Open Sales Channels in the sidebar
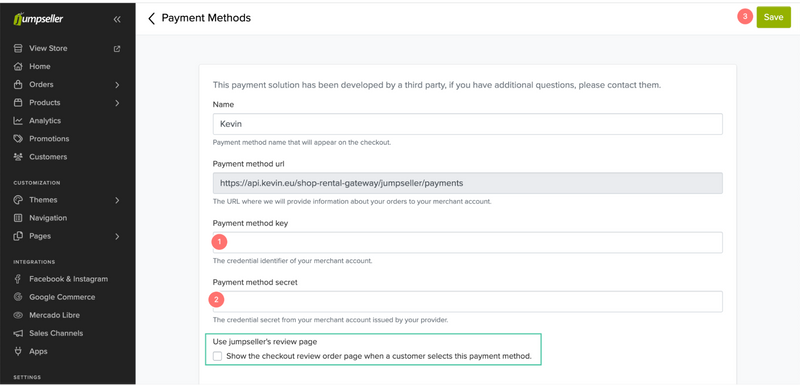This screenshot has height=385, width=800. coord(56,333)
